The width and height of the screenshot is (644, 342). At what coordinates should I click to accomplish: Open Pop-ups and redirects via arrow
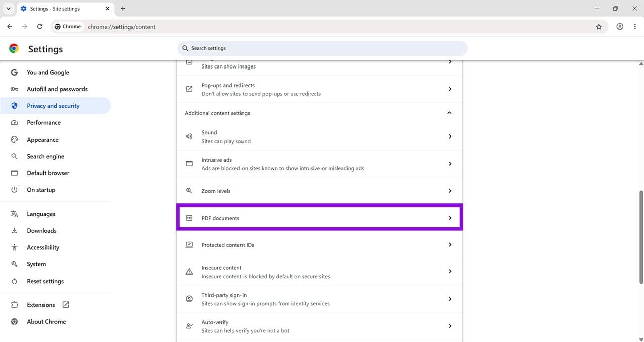(x=450, y=89)
